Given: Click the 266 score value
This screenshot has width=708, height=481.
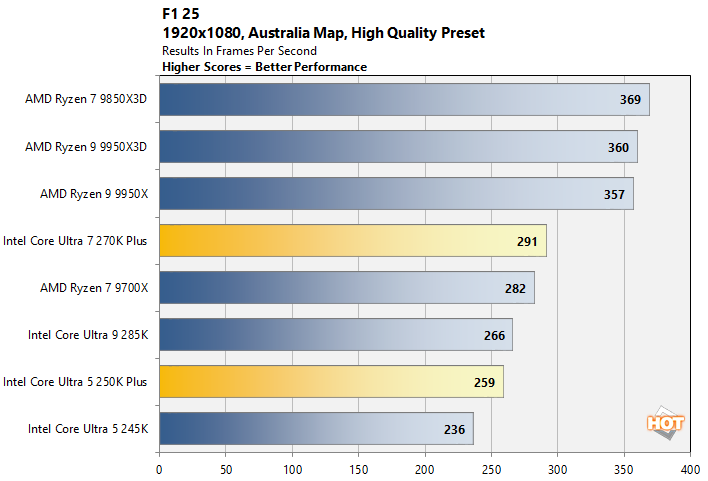Looking at the screenshot, I should [494, 336].
